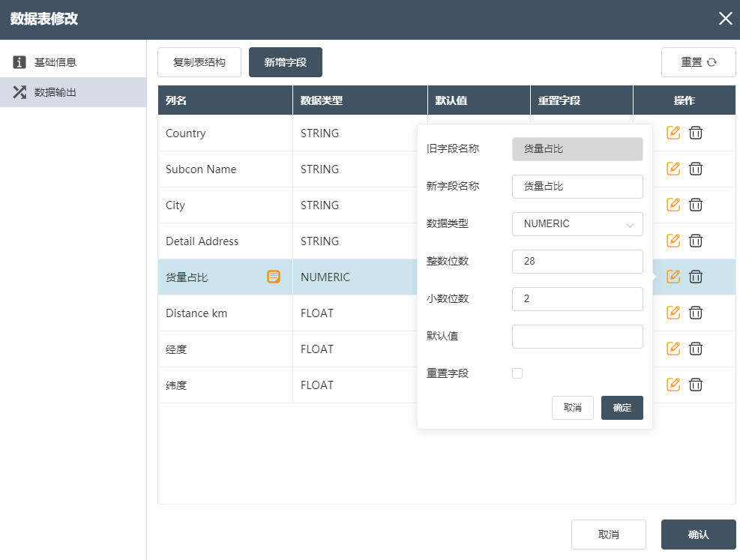Edit the 货量占比 row

(673, 277)
